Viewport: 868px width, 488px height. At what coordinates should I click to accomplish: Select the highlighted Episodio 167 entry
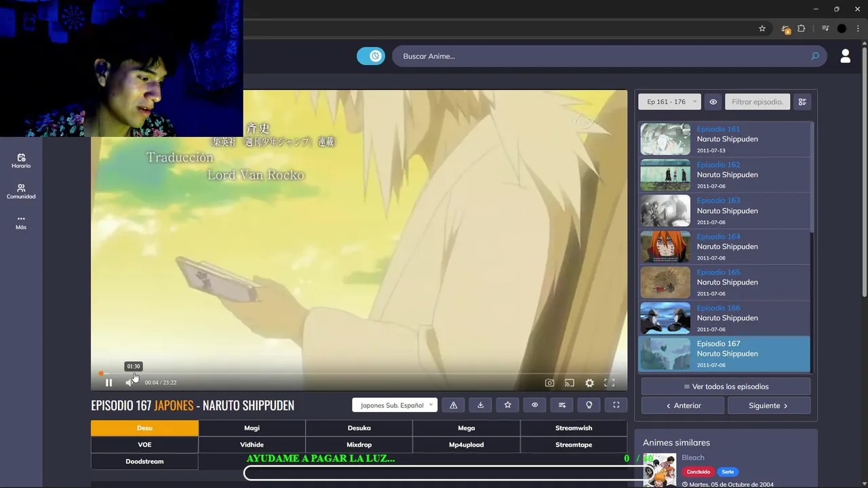(x=724, y=354)
